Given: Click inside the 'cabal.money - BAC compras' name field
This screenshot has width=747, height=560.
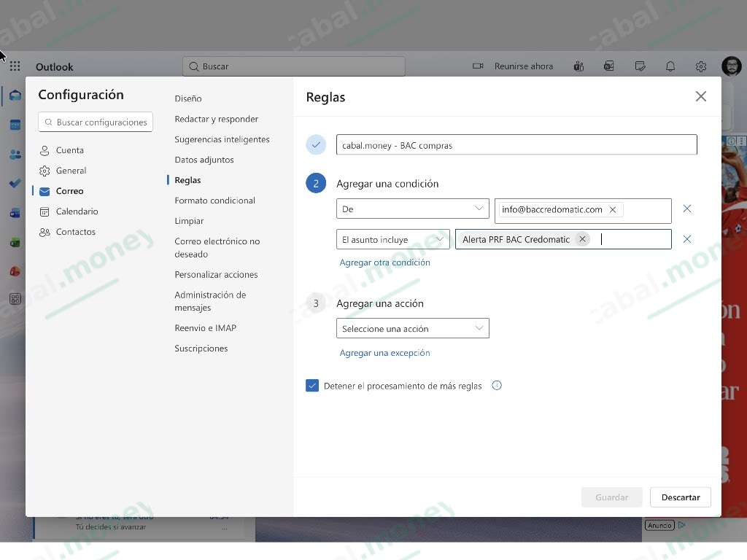Looking at the screenshot, I should 516,144.
